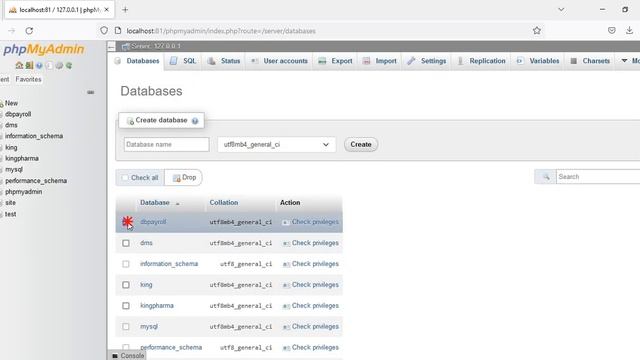Select the dms database checkbox
The height and width of the screenshot is (360, 640).
(x=126, y=243)
